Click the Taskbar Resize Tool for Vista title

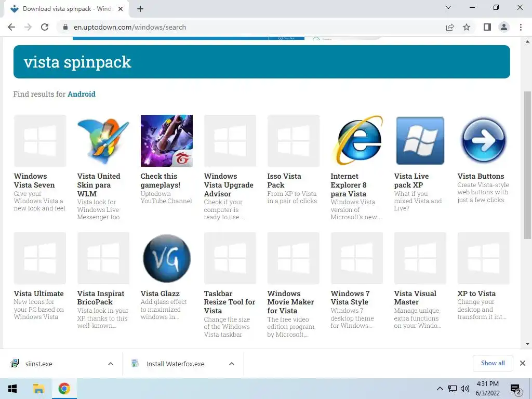point(230,302)
